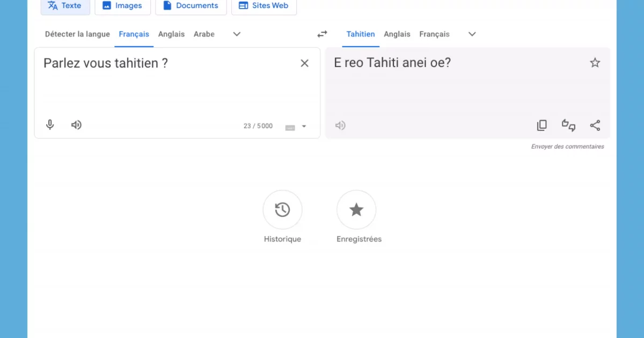Expand the source language dropdown

pos(236,34)
